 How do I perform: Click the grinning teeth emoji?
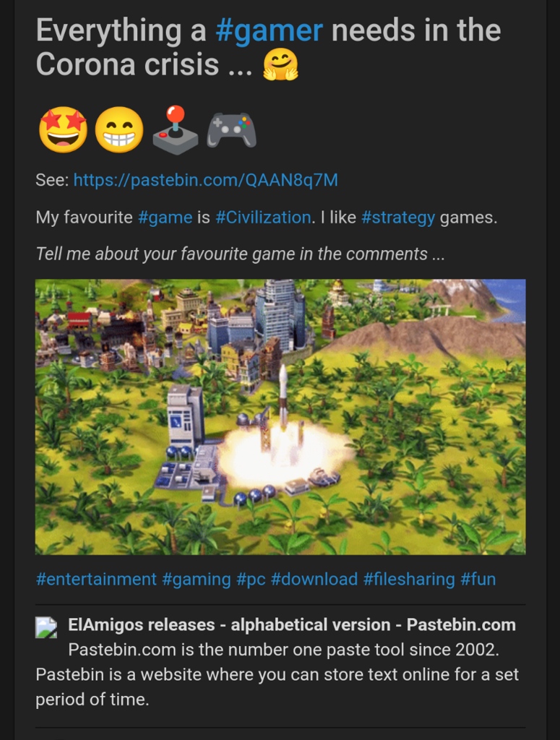tap(119, 130)
